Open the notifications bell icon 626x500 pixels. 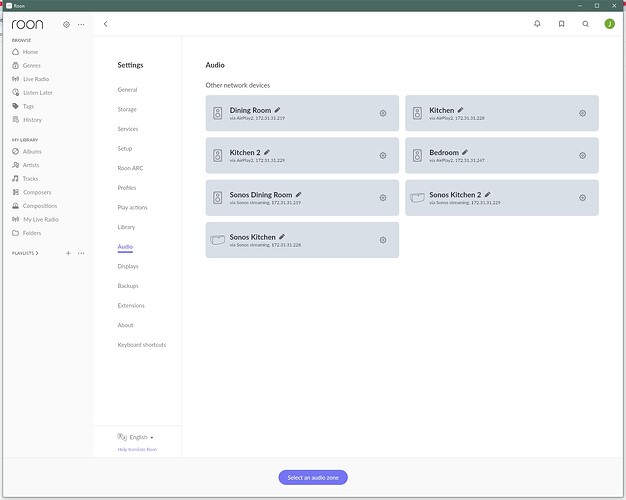tap(538, 23)
